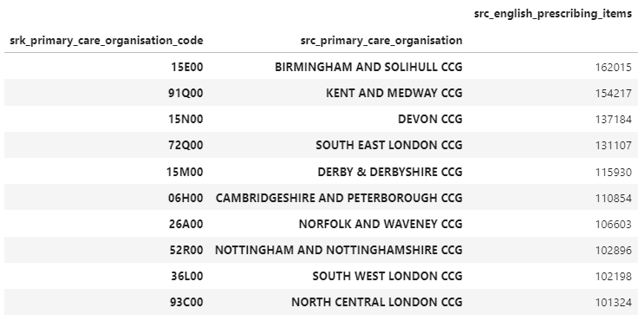
Task: Select the SOUTH EAST LONDON CCG cell
Action: [x=389, y=145]
